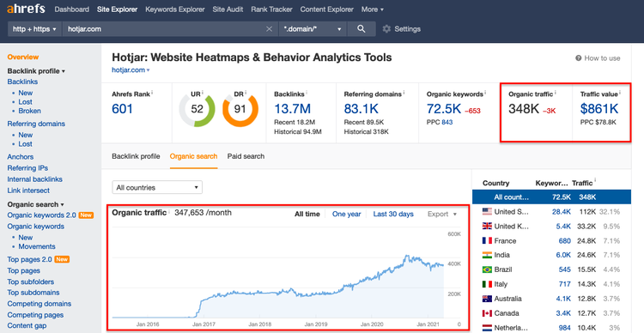Open the Overview sidebar link
This screenshot has width=644, height=333.
pos(23,58)
